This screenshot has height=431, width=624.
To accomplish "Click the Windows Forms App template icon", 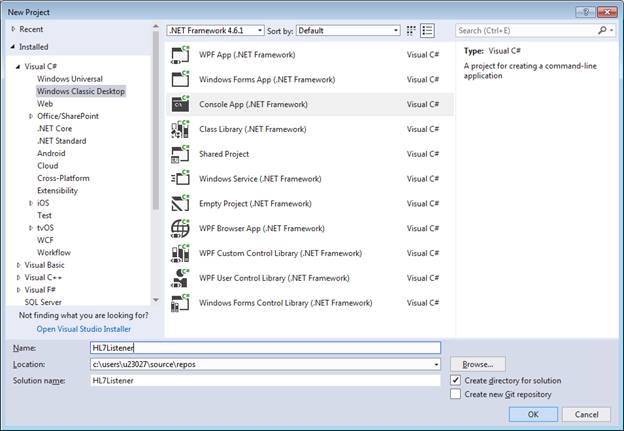I will 180,79.
